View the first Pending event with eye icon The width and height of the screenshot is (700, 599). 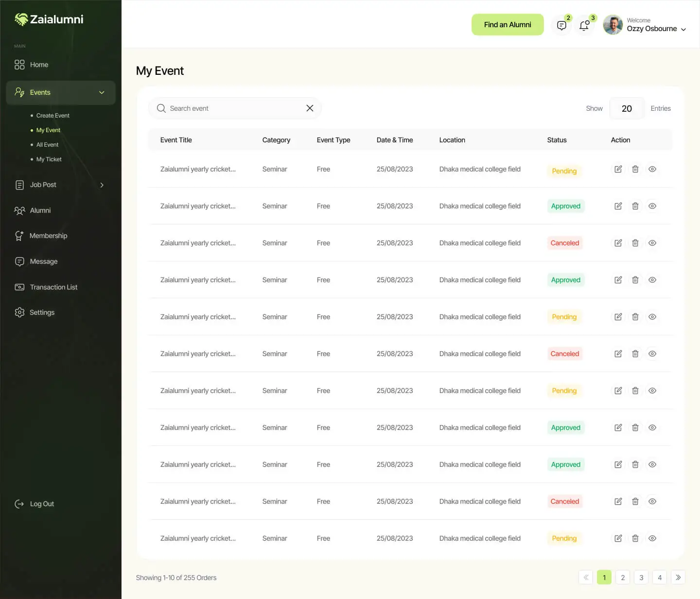point(652,169)
